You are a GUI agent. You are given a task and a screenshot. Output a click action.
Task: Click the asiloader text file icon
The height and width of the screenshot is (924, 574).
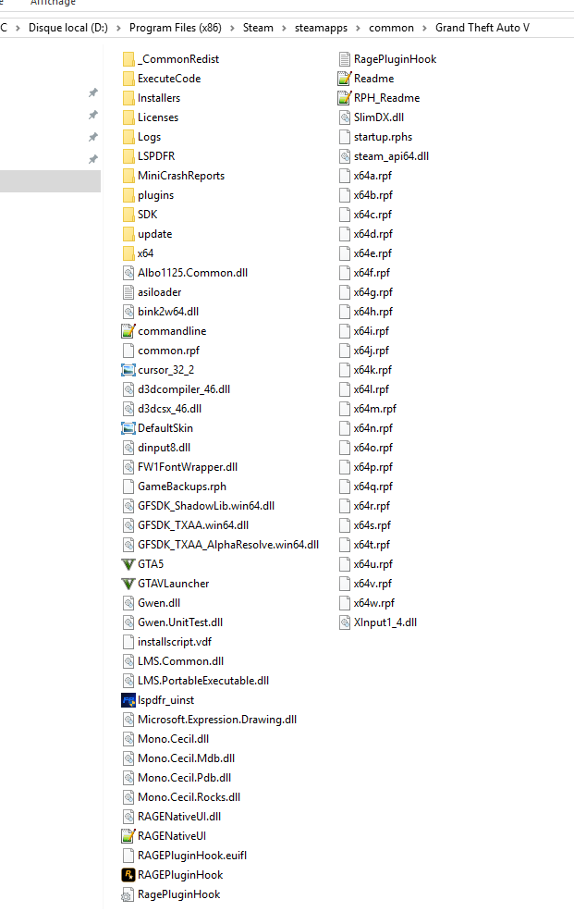point(128,292)
